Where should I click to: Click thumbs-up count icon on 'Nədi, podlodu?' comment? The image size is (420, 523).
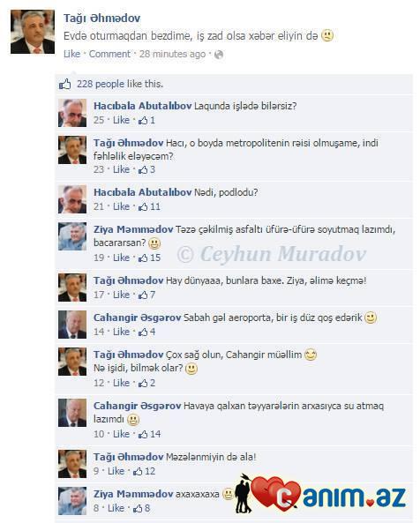click(143, 207)
